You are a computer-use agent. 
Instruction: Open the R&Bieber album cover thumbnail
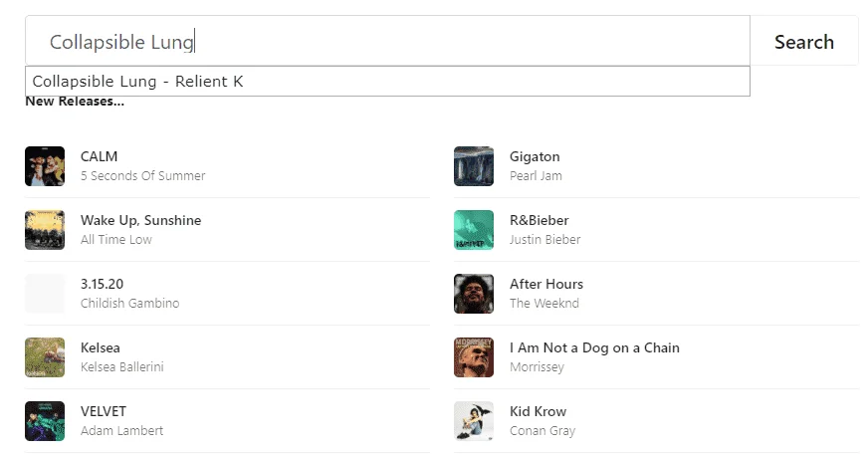tap(474, 230)
